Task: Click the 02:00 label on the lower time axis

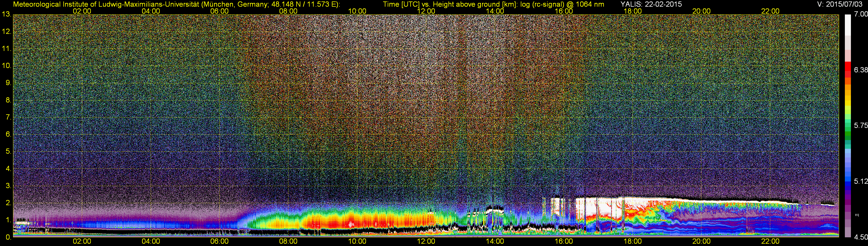Action: point(82,241)
